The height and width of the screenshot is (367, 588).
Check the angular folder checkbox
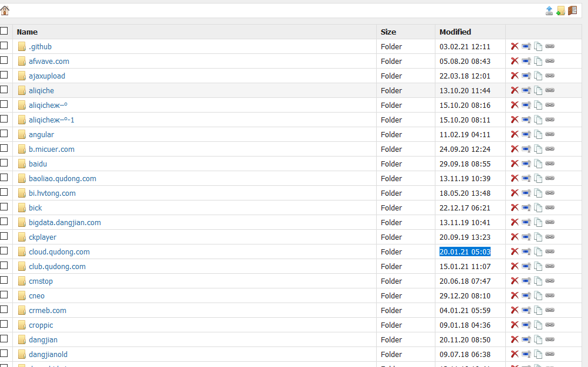[x=4, y=133]
